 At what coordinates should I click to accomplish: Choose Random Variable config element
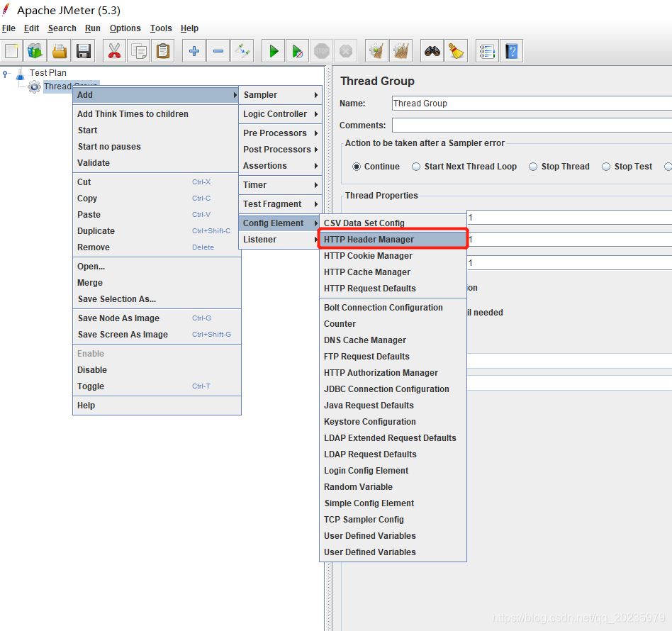(x=393, y=486)
